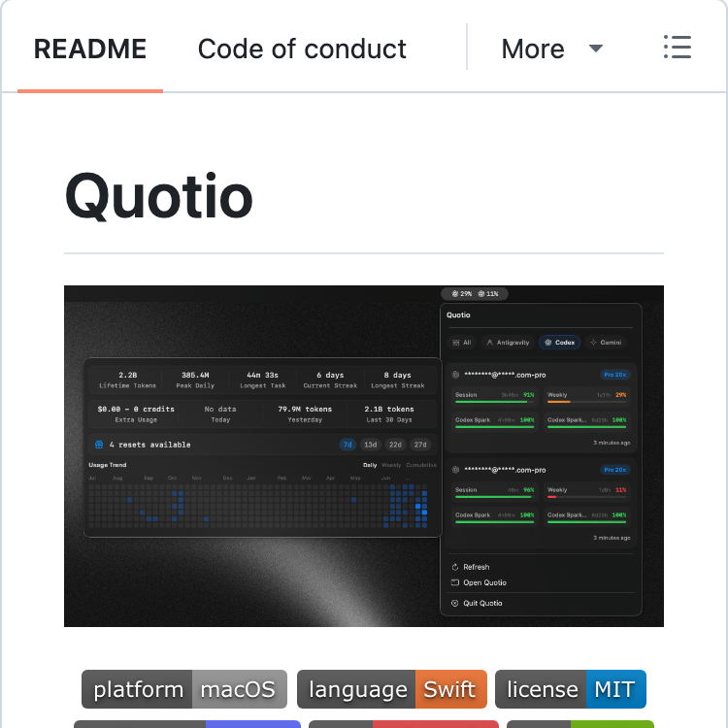
Task: Switch to Code of conduct tab
Action: pos(302,49)
